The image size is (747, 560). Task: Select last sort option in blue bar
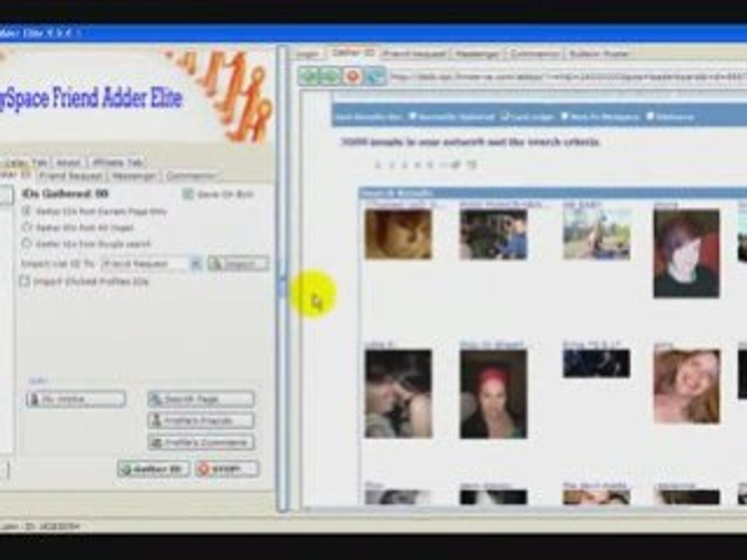click(x=650, y=116)
